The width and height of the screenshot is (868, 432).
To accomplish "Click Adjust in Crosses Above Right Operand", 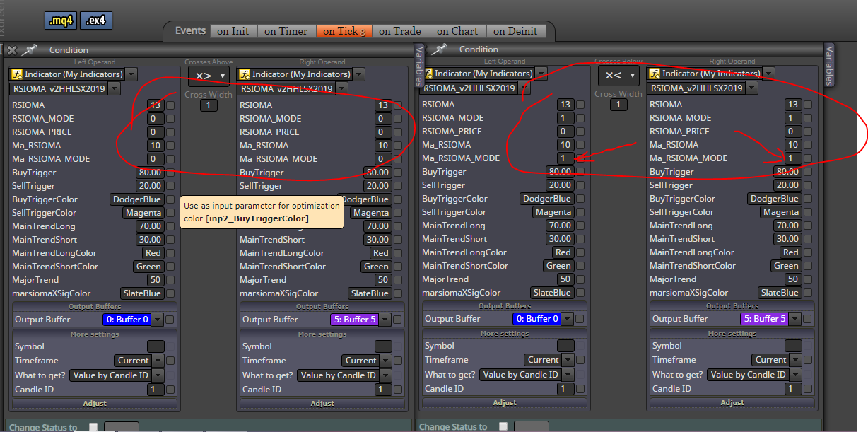I will click(x=322, y=404).
